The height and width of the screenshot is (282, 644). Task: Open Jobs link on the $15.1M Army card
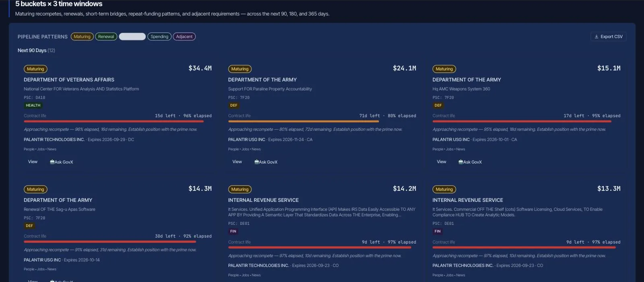pyautogui.click(x=450, y=149)
